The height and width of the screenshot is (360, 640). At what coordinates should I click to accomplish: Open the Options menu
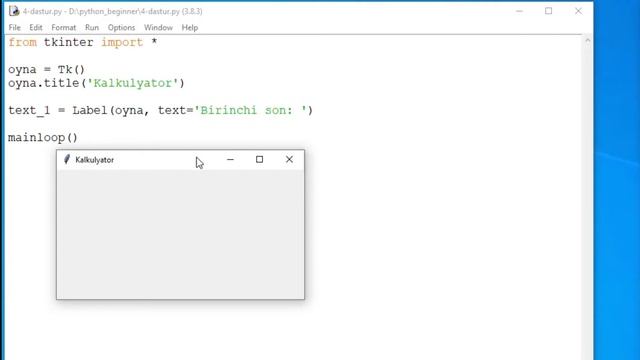[x=121, y=28]
